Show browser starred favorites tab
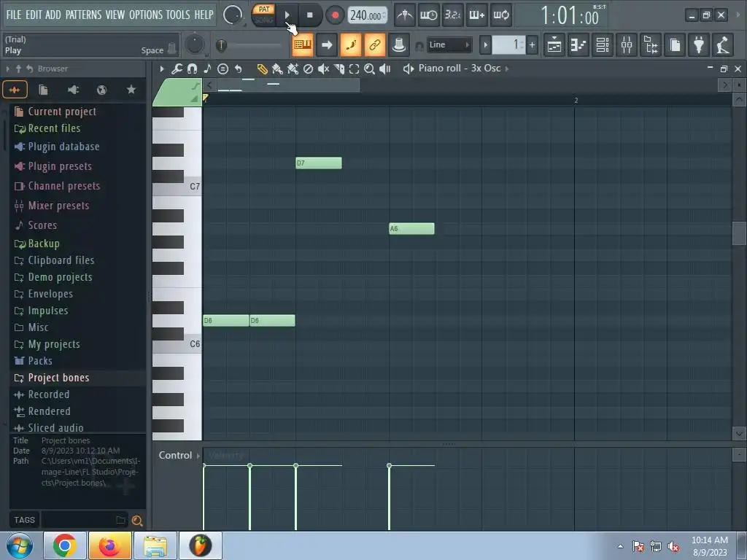This screenshot has height=560, width=747. click(x=131, y=90)
